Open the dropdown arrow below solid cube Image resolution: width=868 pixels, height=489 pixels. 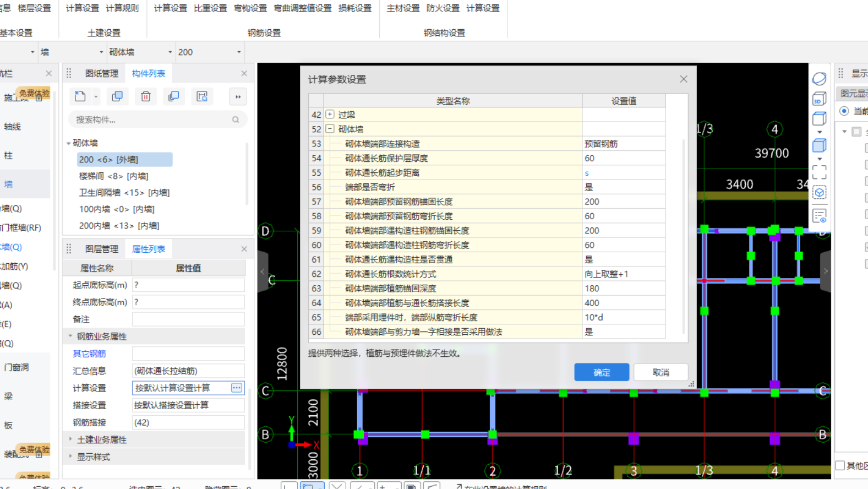coord(820,159)
